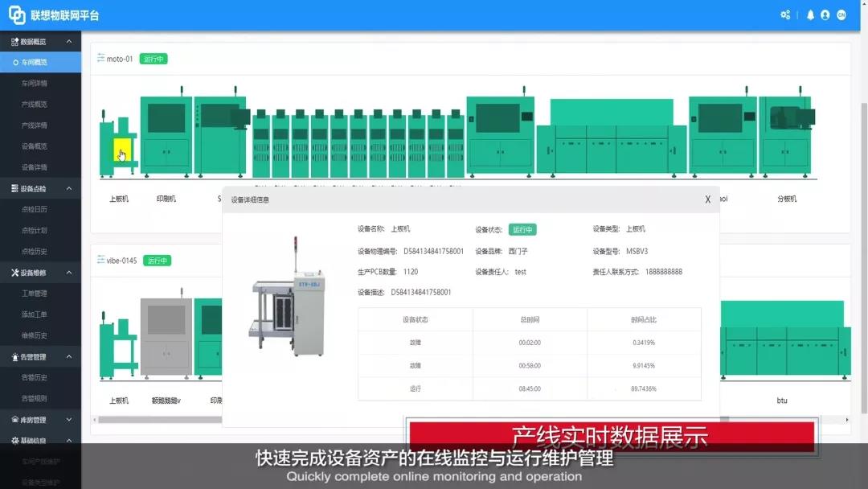Click the horizontal scrollbar below vibe-0145 line
This screenshot has width=868, height=489.
[x=161, y=420]
